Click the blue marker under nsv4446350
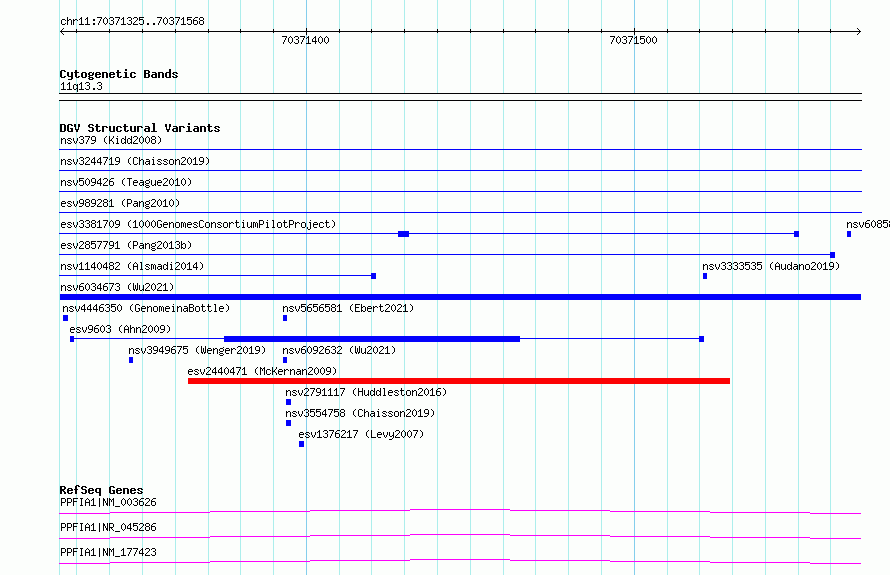890x575 pixels. pos(65,318)
